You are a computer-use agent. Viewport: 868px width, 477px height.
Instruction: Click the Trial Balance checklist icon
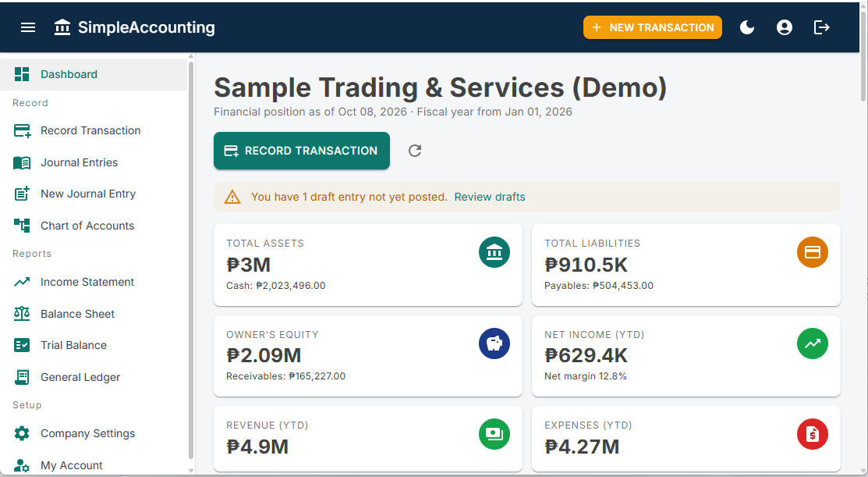(x=22, y=345)
